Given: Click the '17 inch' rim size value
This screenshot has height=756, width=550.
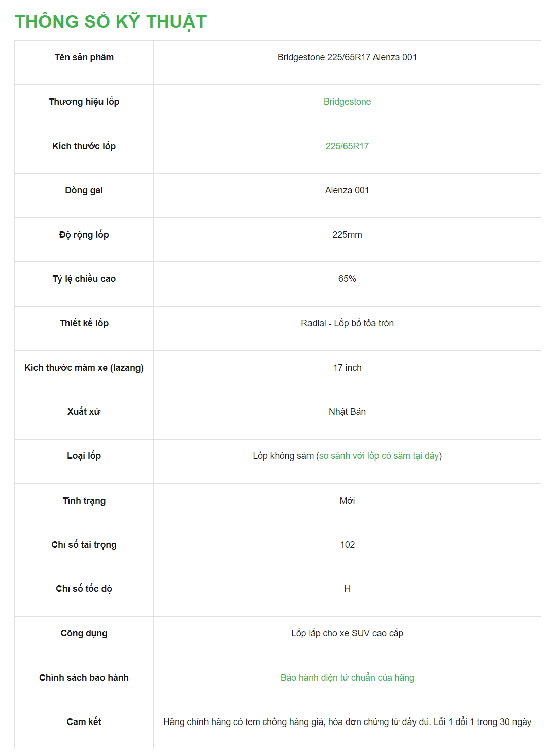Looking at the screenshot, I should coord(347,368).
